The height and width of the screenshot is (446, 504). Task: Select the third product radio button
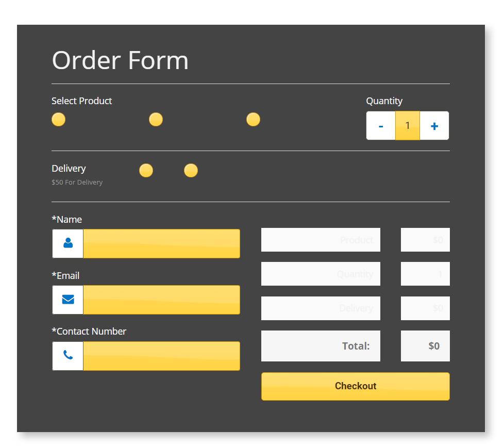click(253, 119)
